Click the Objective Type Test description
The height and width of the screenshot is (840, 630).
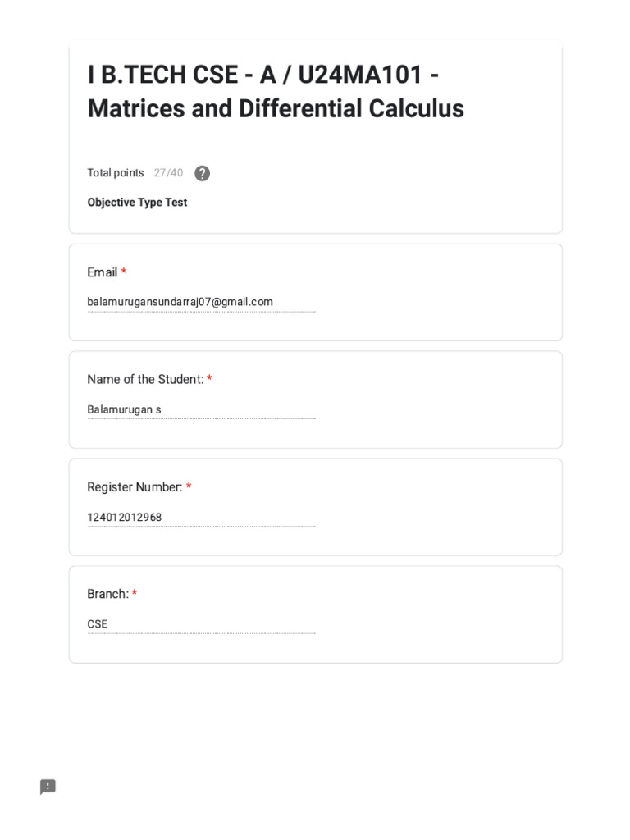(137, 202)
